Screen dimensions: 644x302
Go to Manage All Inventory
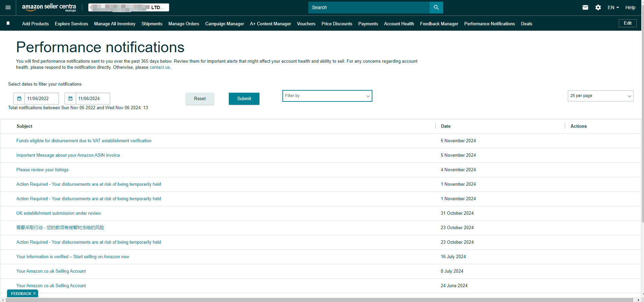pos(115,24)
